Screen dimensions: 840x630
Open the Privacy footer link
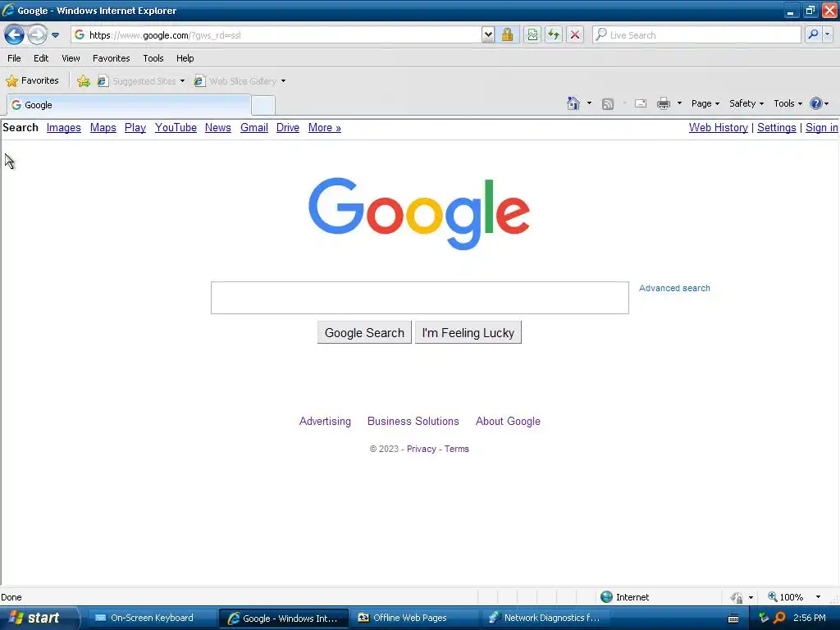click(x=422, y=449)
